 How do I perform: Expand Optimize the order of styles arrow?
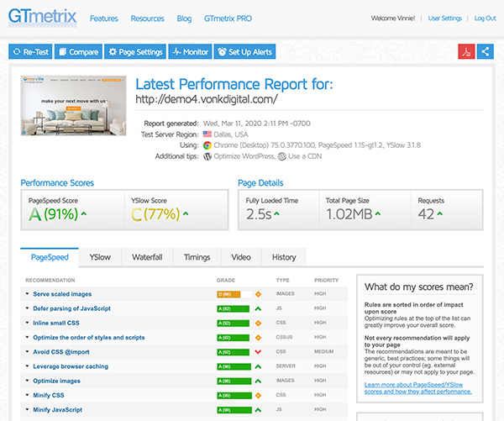point(28,337)
